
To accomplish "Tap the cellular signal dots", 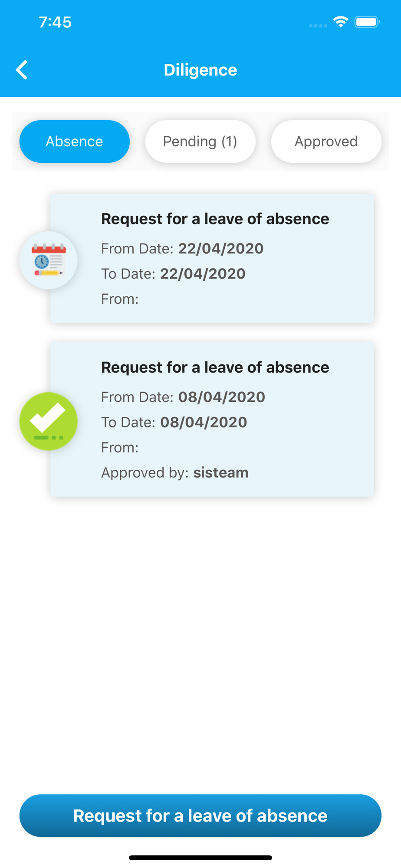I will point(318,26).
